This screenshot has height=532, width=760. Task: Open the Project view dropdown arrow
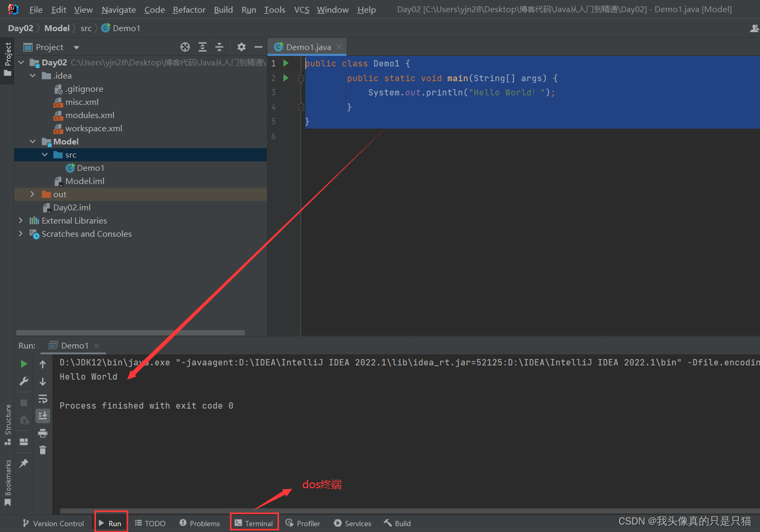(x=76, y=47)
